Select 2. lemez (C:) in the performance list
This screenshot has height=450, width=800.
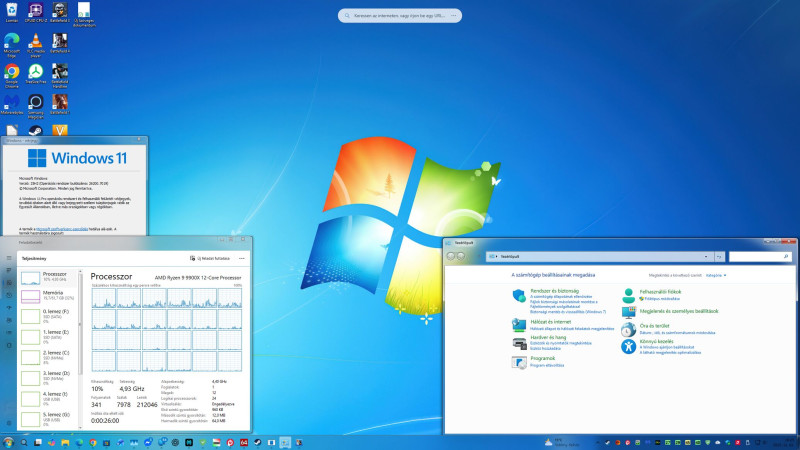tap(48, 357)
